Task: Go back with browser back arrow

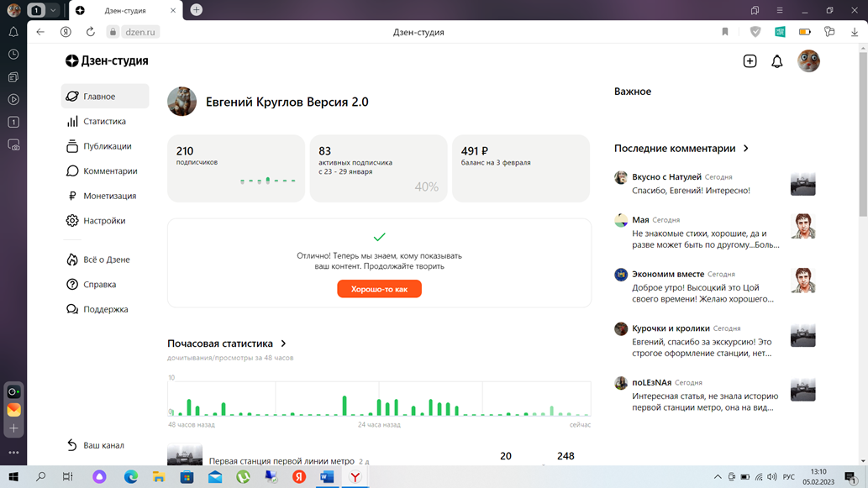Action: point(40,32)
